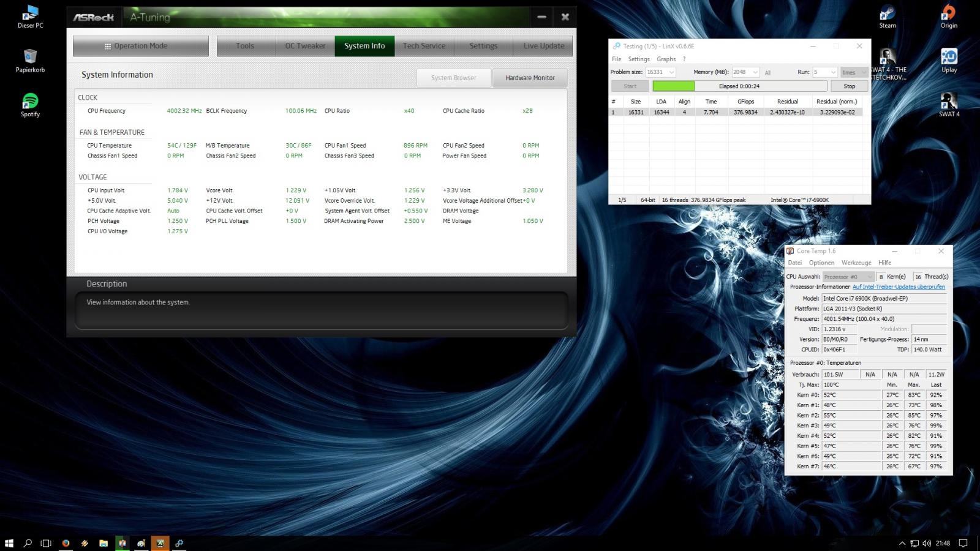This screenshot has height=551, width=980.
Task: Open the Settings tab in A-Tuning
Action: 483,46
